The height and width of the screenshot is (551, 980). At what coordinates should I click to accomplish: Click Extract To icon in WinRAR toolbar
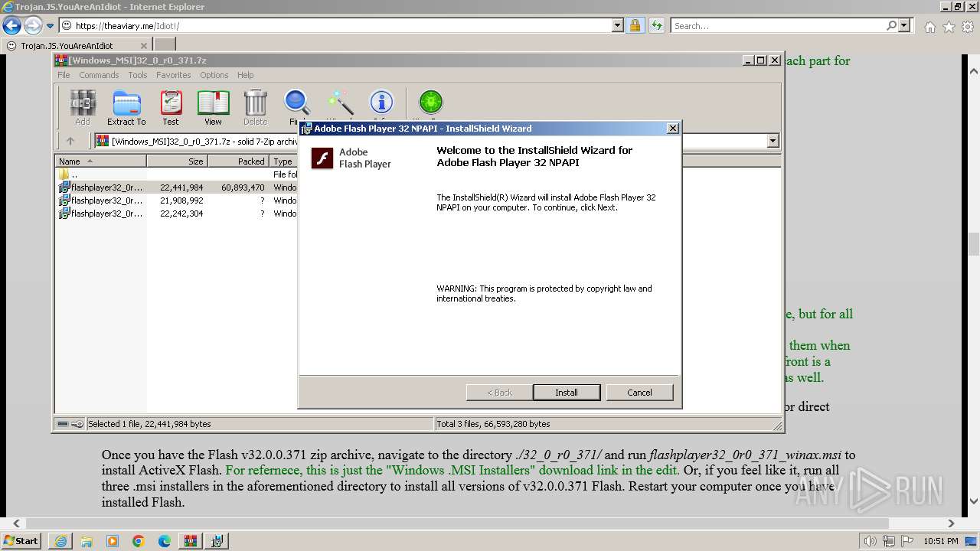click(126, 108)
